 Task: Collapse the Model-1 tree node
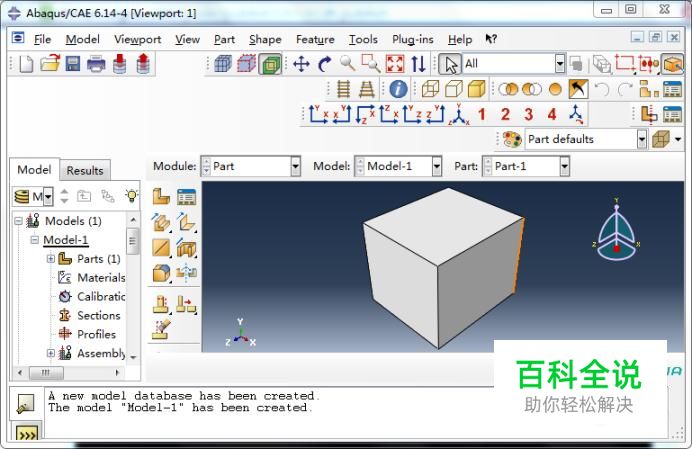point(34,240)
